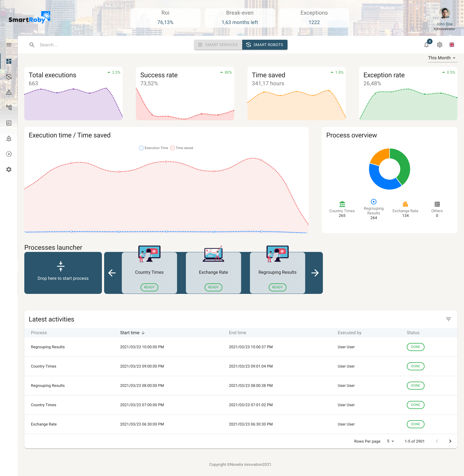Open the robot sync icon in sidebar
The image size is (464, 476).
point(9,77)
